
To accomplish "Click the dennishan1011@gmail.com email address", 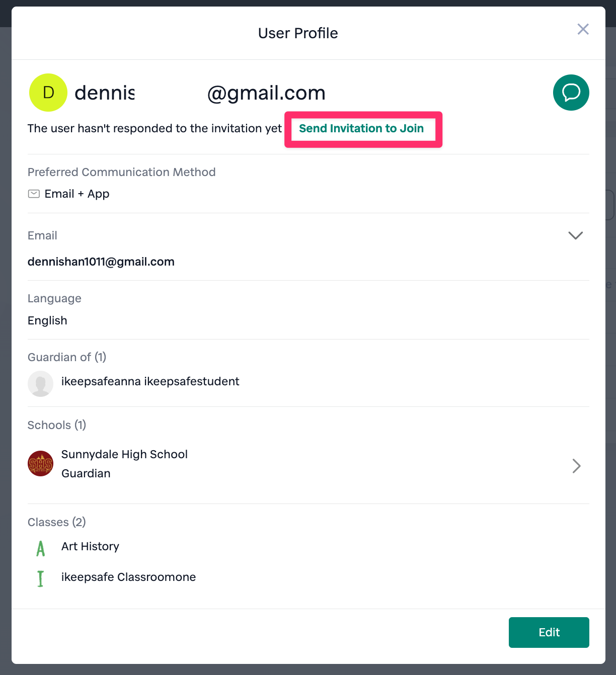I will point(101,262).
